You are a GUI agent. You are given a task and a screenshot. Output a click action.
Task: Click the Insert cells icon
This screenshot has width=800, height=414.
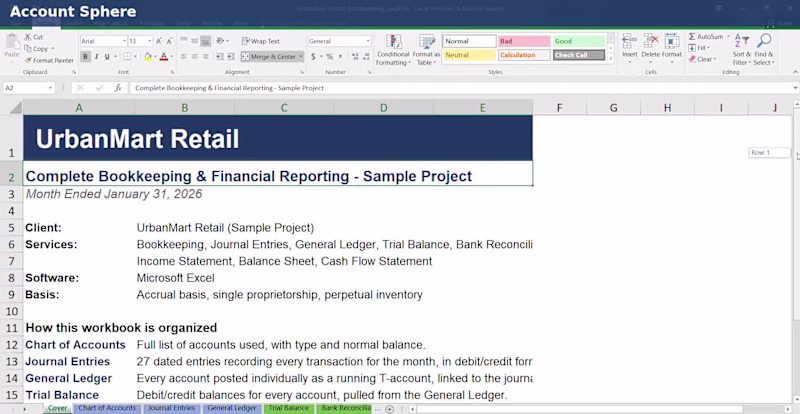coord(630,41)
